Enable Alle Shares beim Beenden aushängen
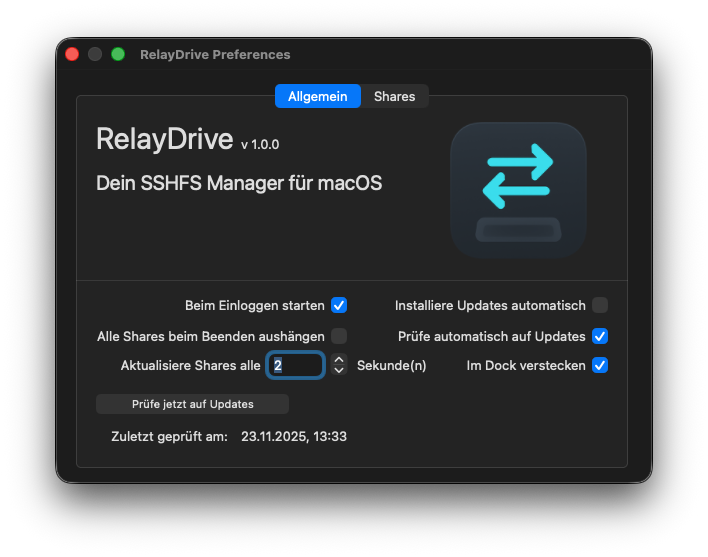 click(x=339, y=336)
